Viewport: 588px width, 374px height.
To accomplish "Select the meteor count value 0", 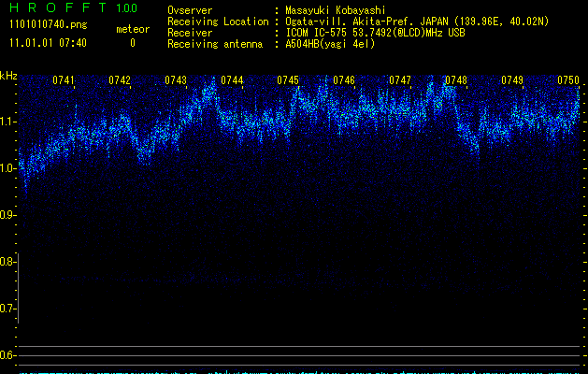I will coord(132,43).
